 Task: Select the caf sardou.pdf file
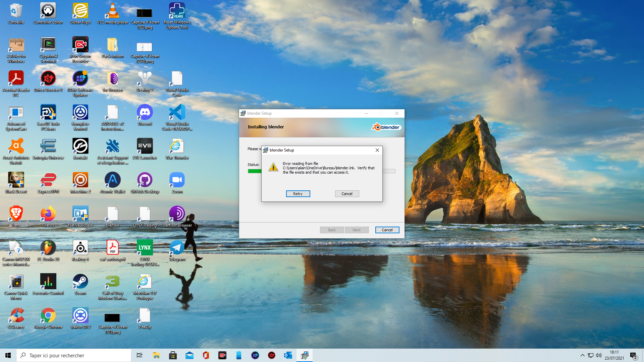pyautogui.click(x=113, y=251)
